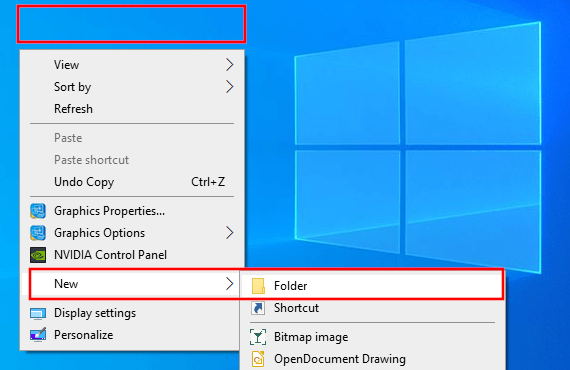570x370 pixels.
Task: Select the Paste shortcut entry
Action: click(132, 160)
